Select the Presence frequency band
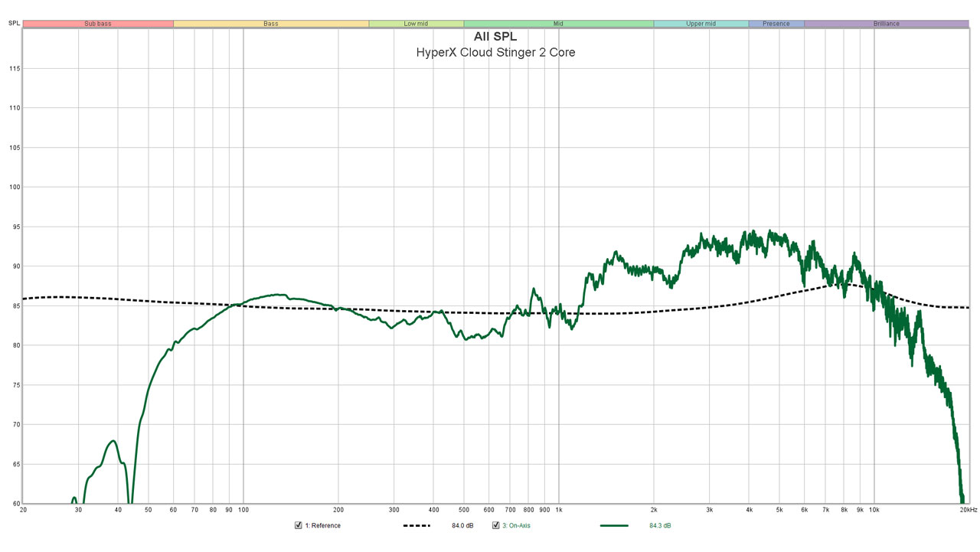The width and height of the screenshot is (980, 552). point(776,24)
